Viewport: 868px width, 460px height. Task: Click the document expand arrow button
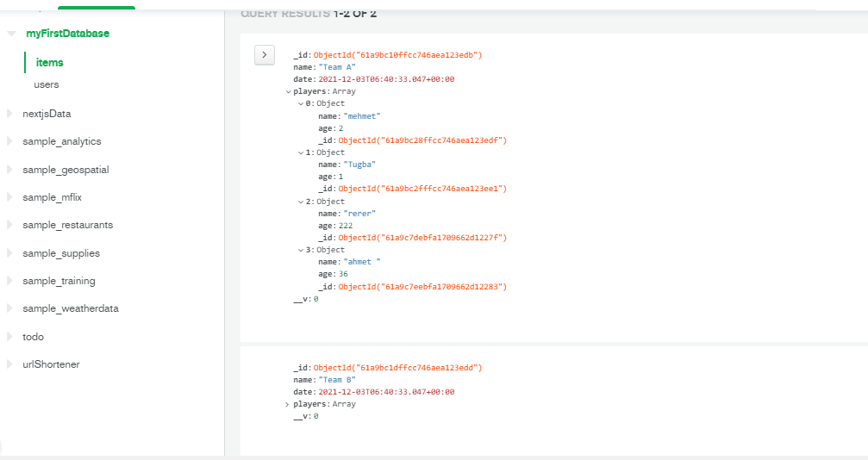(265, 55)
